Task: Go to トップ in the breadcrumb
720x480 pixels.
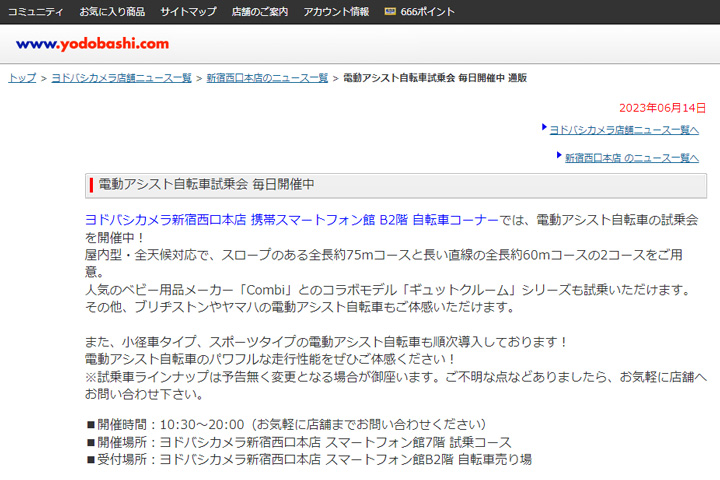Action: [22, 78]
